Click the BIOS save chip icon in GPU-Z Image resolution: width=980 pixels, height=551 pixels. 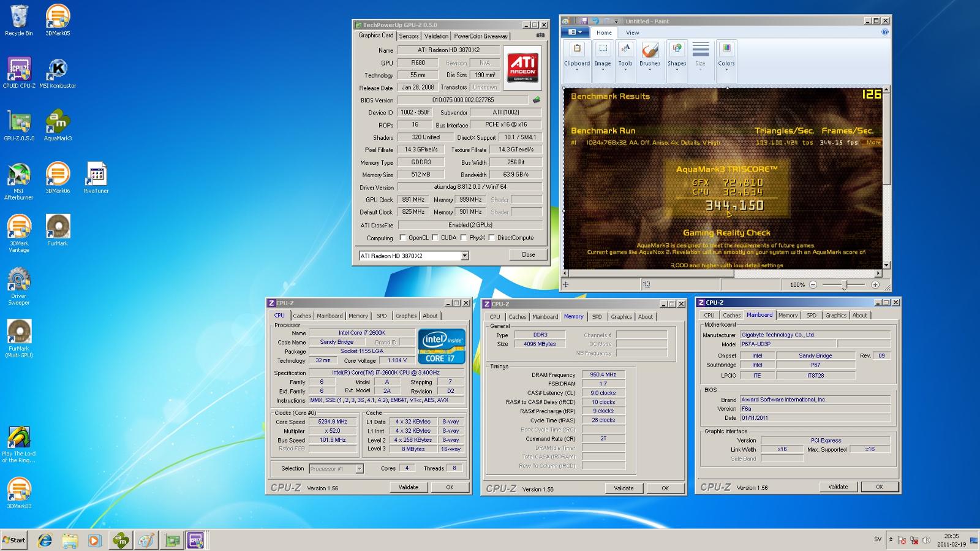537,100
